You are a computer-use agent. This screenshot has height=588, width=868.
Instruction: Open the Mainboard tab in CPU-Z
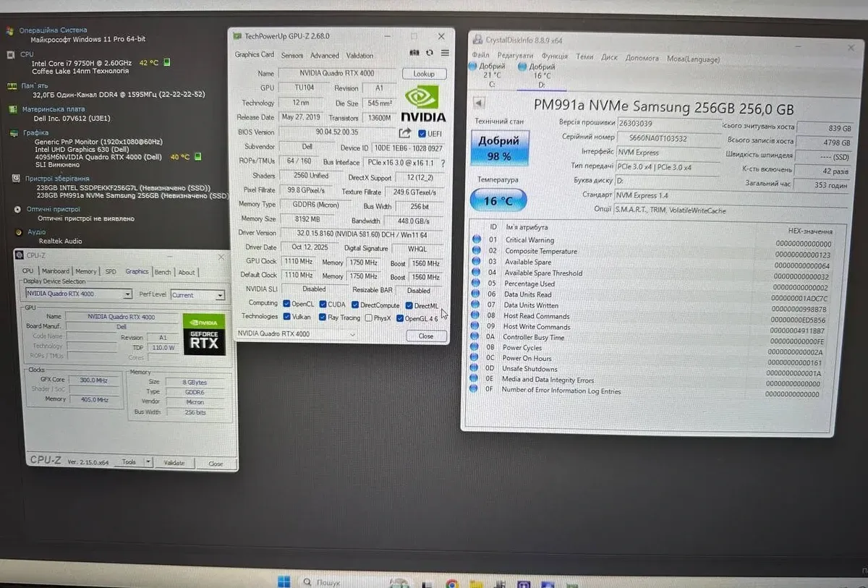click(55, 272)
